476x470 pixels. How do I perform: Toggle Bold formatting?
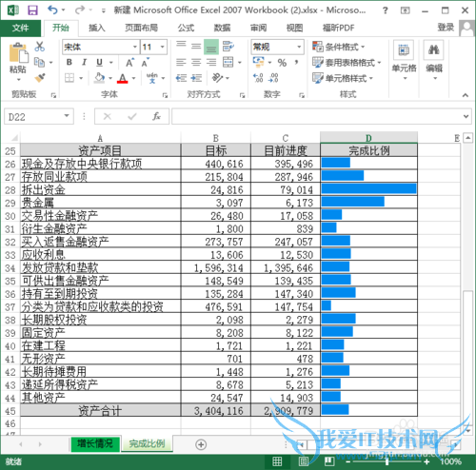point(69,62)
